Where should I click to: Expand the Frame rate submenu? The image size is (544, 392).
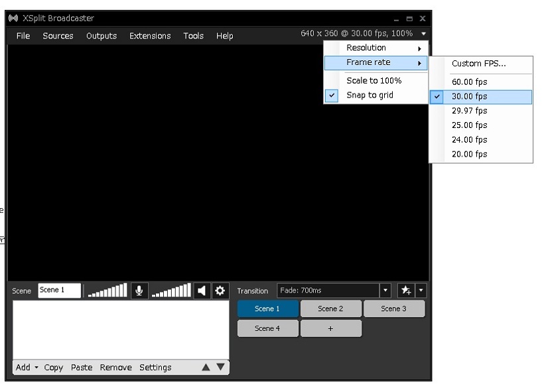click(375, 63)
